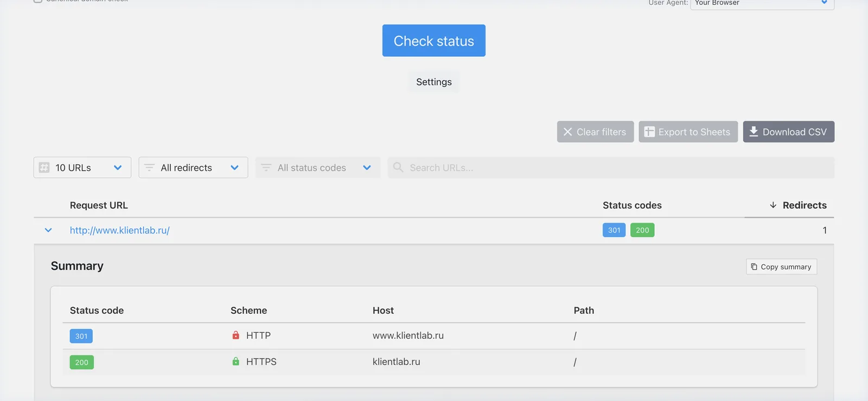The image size is (868, 401).
Task: Click the HTTPS scheme text
Action: pyautogui.click(x=261, y=361)
